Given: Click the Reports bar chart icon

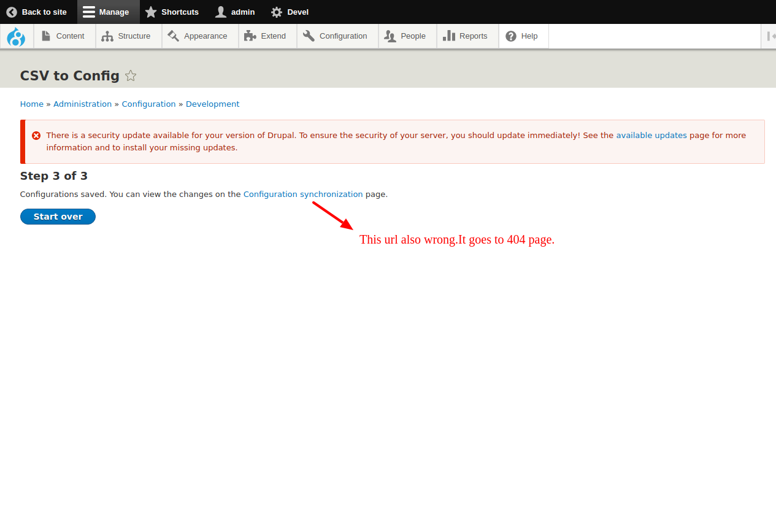Looking at the screenshot, I should point(449,36).
